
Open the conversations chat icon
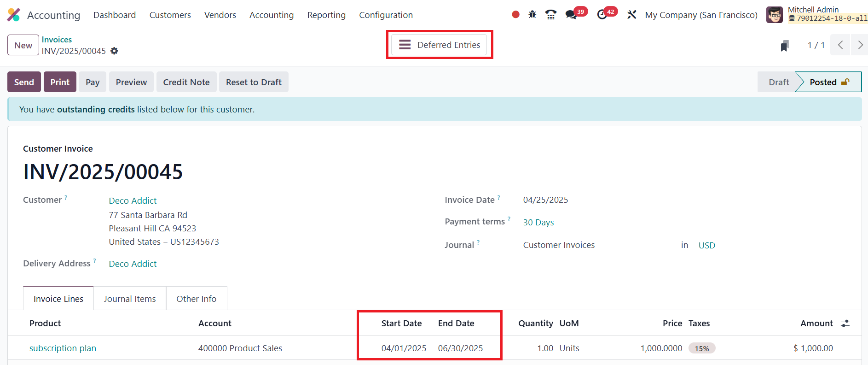571,15
